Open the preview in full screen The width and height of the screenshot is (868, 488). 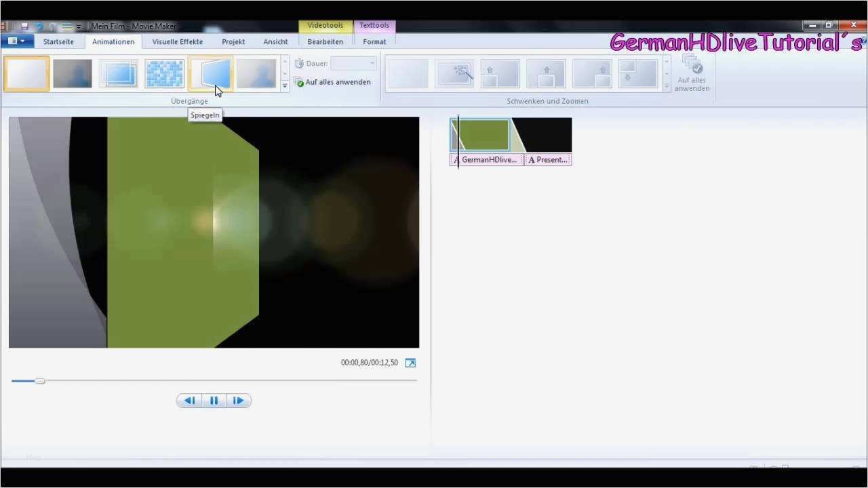point(410,363)
